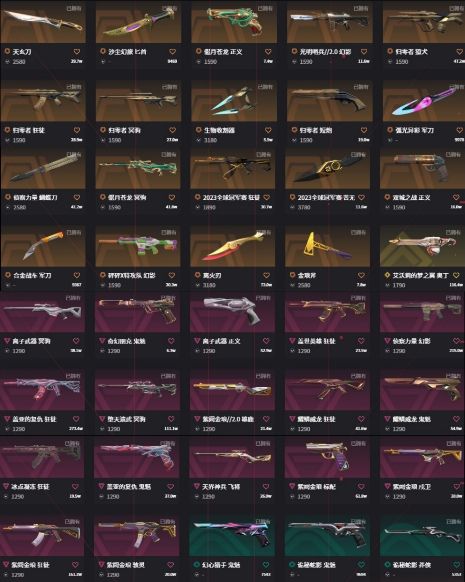Click the orange tier icon beside 天幺刀
This screenshot has width=465, height=582.
7,51
